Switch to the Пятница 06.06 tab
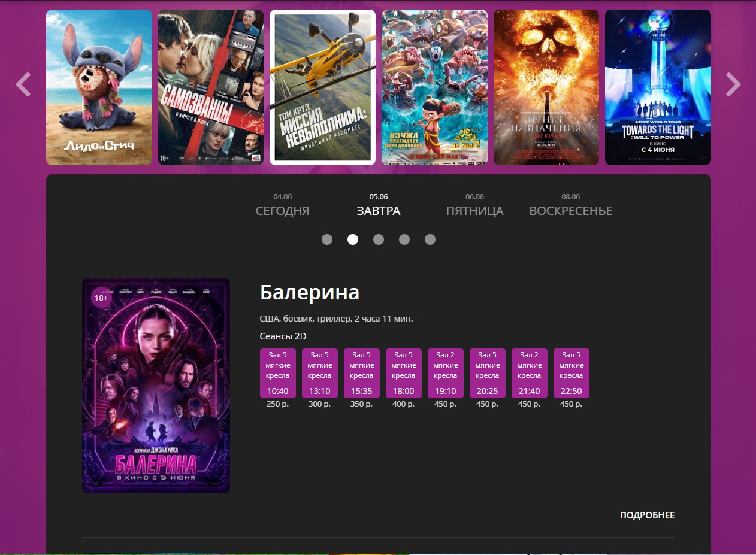The height and width of the screenshot is (555, 756). click(474, 205)
